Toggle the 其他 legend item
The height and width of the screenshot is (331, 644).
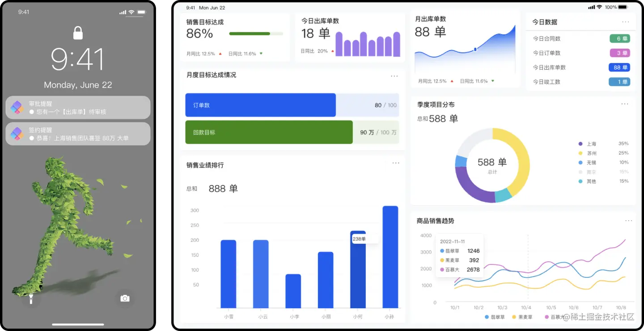pos(588,181)
